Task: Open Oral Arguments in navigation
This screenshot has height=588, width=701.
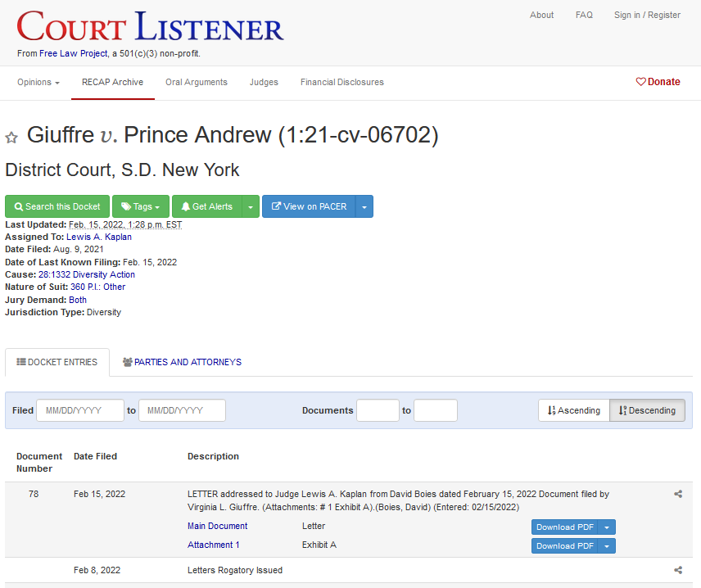Action: [197, 82]
